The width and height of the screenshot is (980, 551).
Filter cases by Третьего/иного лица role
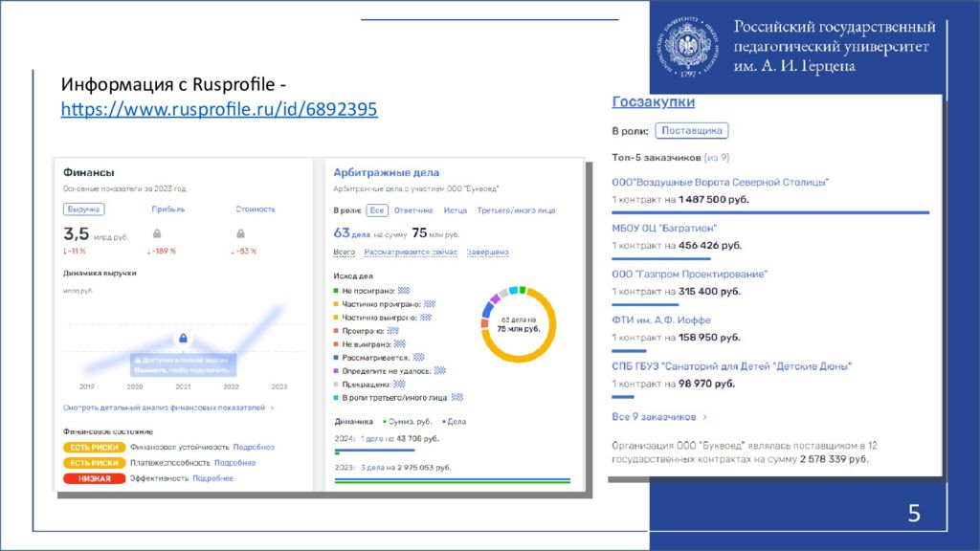click(x=516, y=210)
